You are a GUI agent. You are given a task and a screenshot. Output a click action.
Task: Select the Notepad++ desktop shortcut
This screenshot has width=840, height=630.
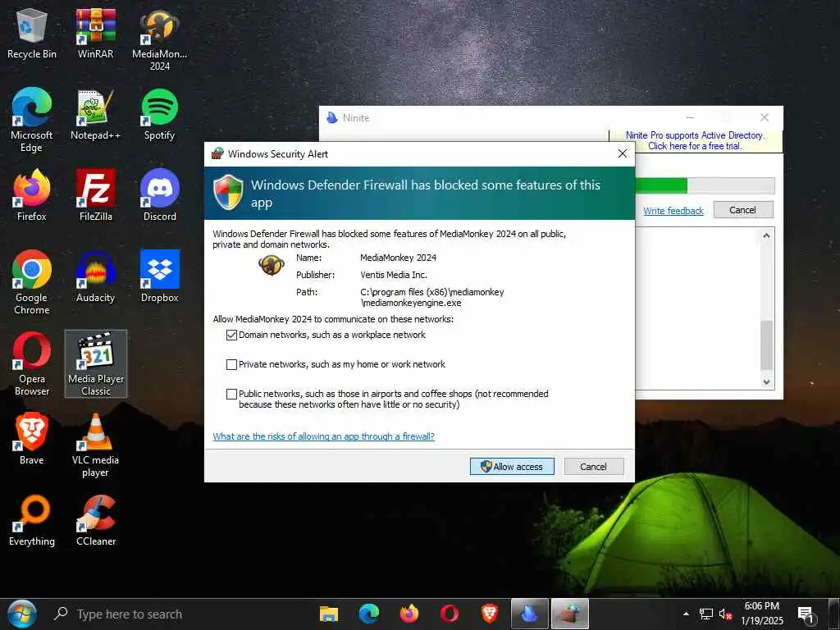click(95, 115)
